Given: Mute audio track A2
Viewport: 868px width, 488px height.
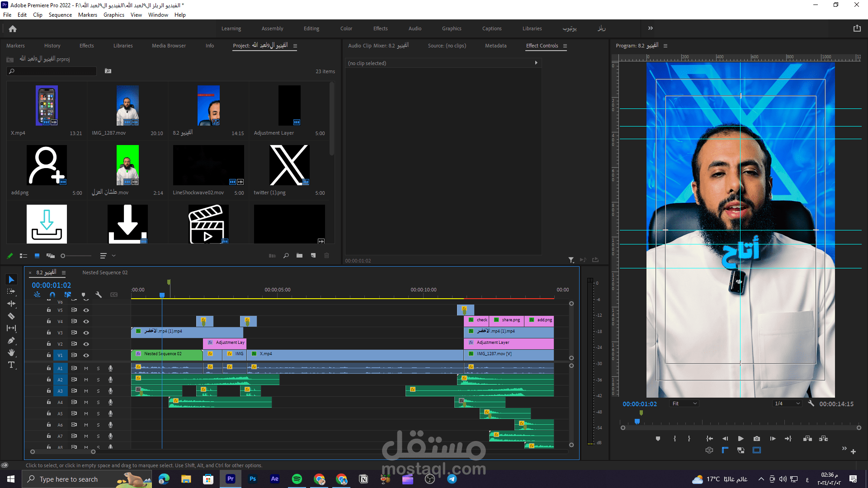Looking at the screenshot, I should coord(86,380).
